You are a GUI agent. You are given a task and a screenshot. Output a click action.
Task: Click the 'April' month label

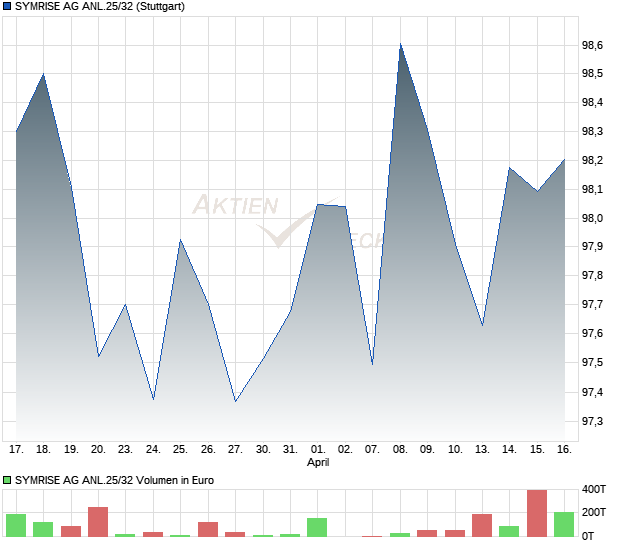(318, 462)
